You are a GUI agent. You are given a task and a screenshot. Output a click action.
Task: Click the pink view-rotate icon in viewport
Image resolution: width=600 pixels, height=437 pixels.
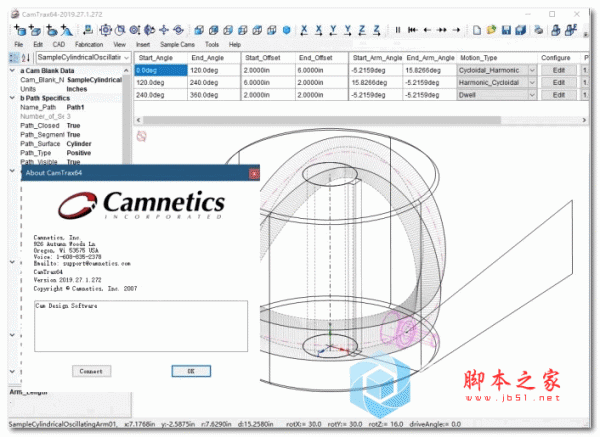point(142,136)
